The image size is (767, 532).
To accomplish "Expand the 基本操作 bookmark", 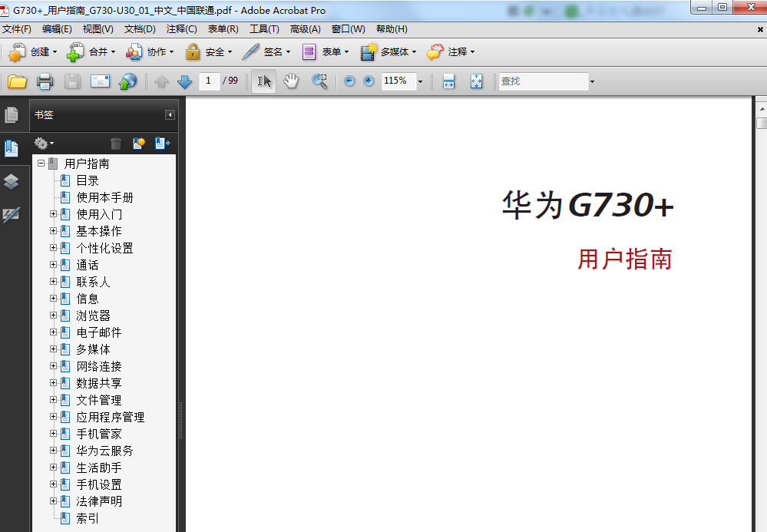I will [x=53, y=231].
